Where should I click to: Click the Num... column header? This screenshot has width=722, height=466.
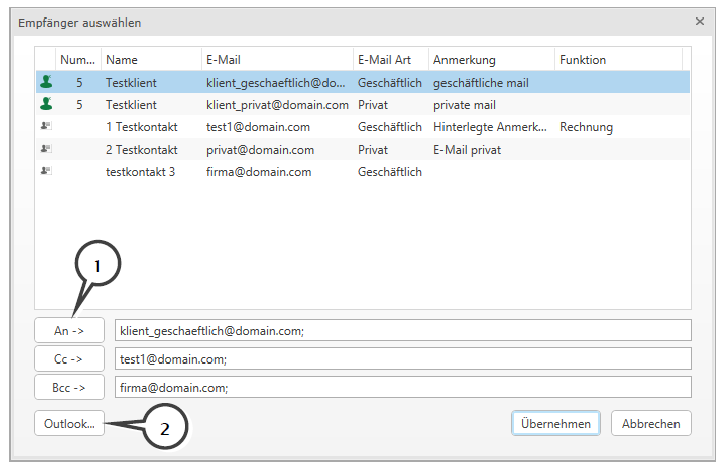[78, 60]
